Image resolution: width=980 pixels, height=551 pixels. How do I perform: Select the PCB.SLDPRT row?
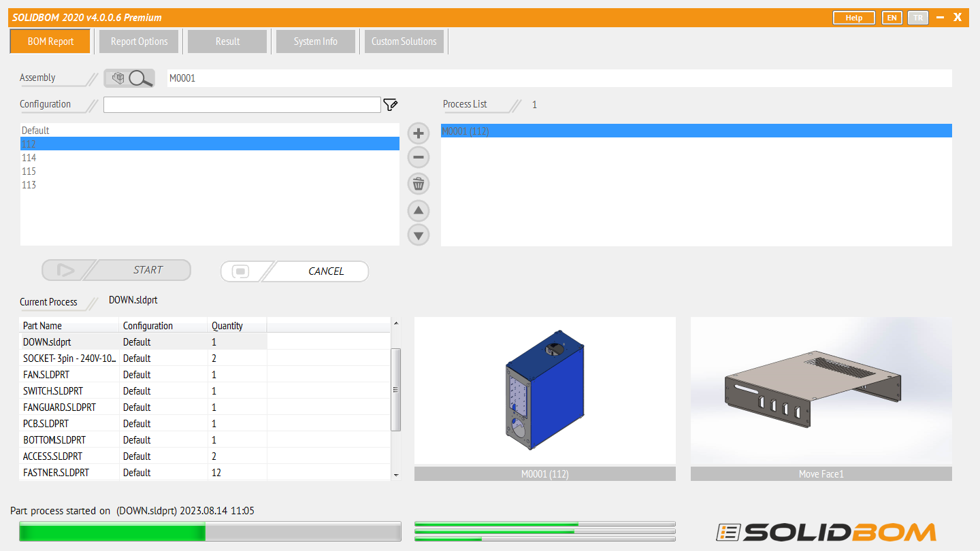(205, 424)
